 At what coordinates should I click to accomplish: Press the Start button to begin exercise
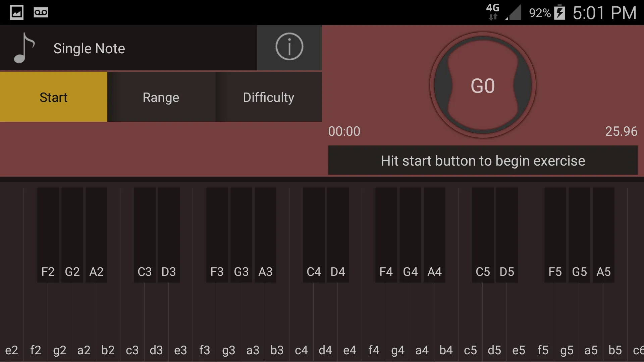(x=53, y=97)
